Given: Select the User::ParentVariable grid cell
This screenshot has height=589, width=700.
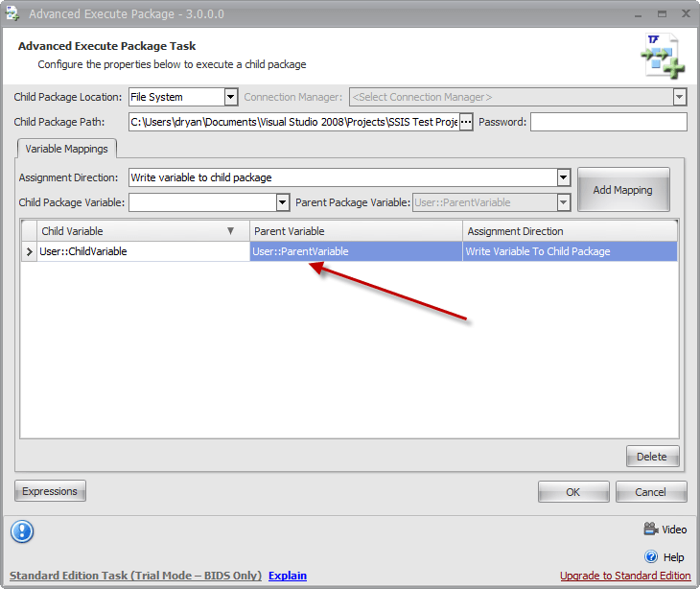Looking at the screenshot, I should click(356, 251).
